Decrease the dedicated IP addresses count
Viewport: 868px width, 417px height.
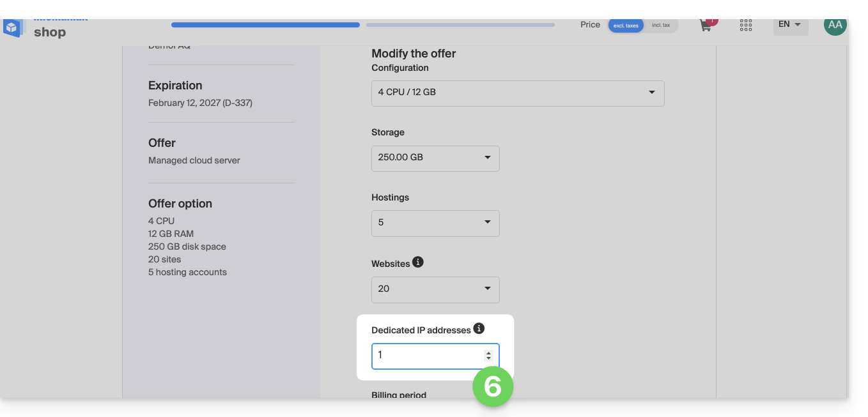pos(489,359)
